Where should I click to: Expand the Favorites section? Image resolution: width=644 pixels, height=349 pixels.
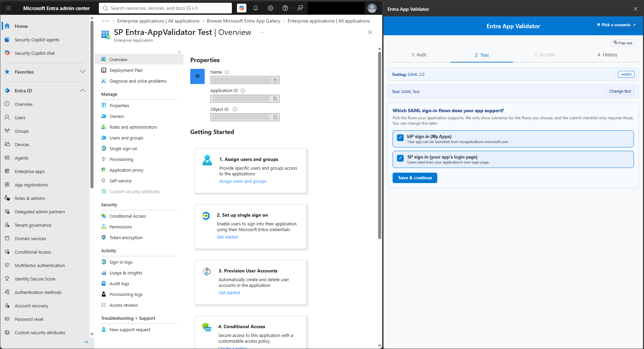pos(83,72)
